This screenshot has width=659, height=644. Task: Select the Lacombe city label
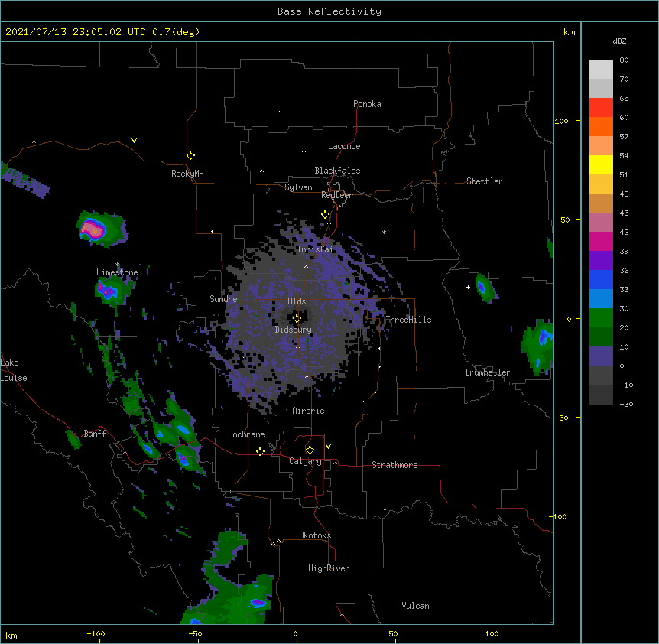344,146
